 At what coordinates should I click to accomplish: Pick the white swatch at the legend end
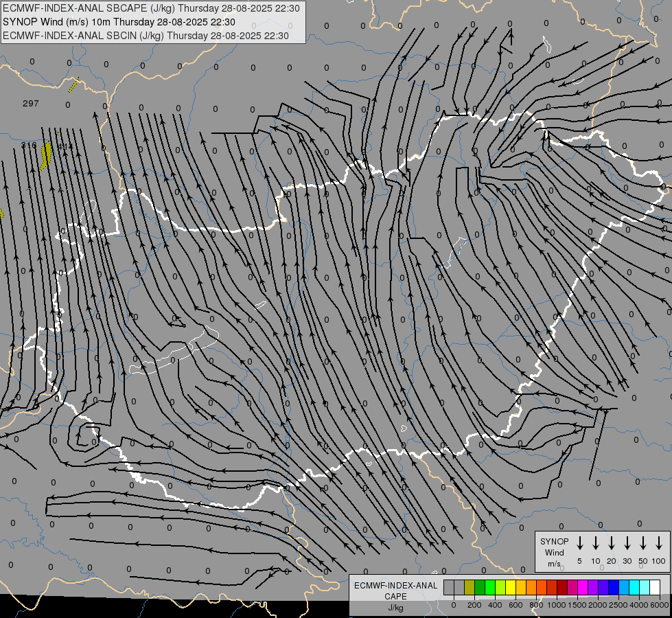[654, 587]
